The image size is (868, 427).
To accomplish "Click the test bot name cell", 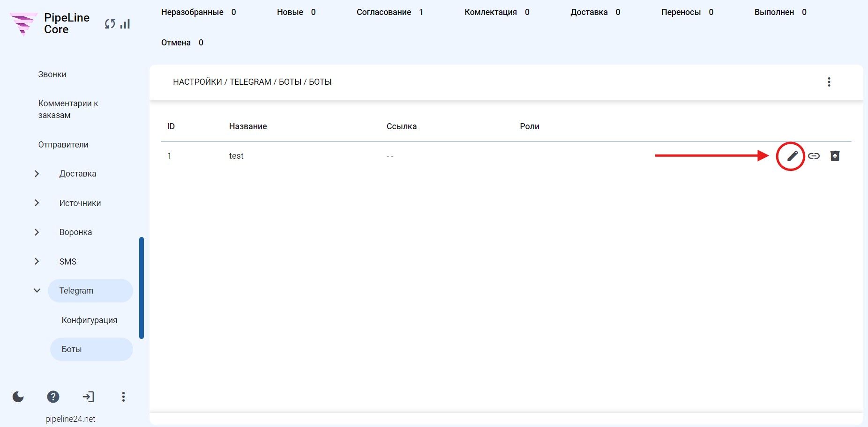I will pos(236,156).
